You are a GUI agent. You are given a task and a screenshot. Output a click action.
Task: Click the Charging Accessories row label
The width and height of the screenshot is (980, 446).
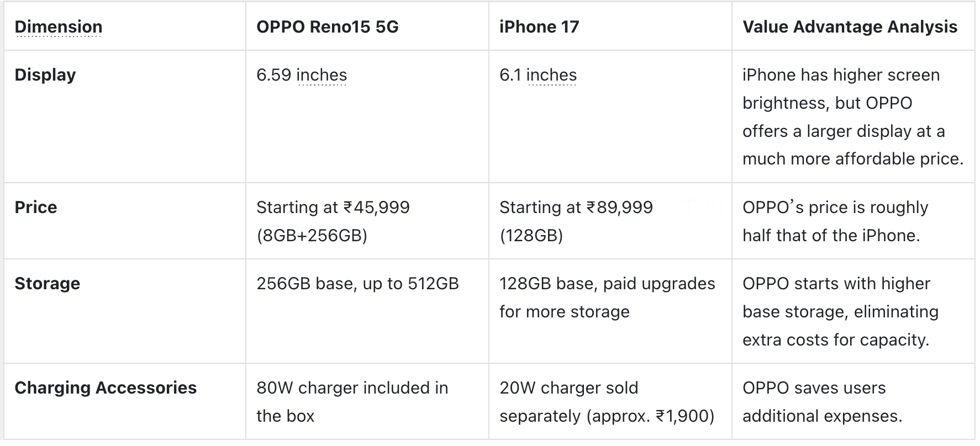click(105, 388)
